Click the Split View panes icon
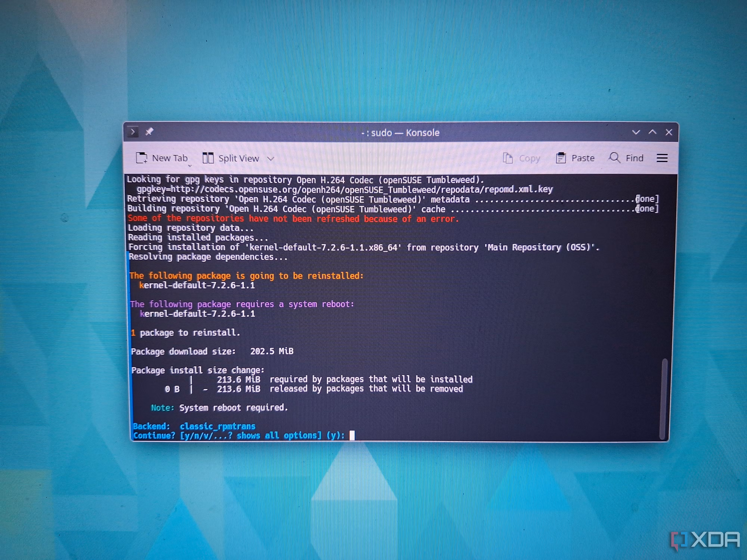 tap(208, 158)
